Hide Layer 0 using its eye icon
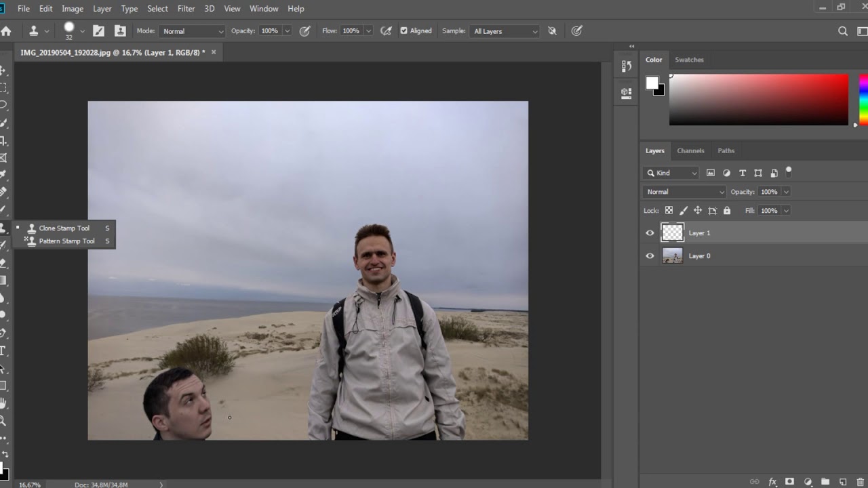Image resolution: width=868 pixels, height=488 pixels. [x=650, y=256]
